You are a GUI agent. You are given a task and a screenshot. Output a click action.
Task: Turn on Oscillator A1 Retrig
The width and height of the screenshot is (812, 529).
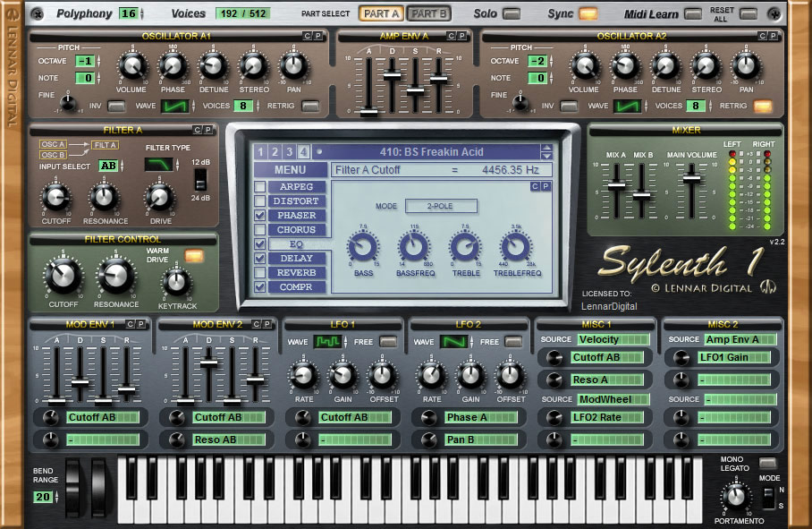[310, 107]
